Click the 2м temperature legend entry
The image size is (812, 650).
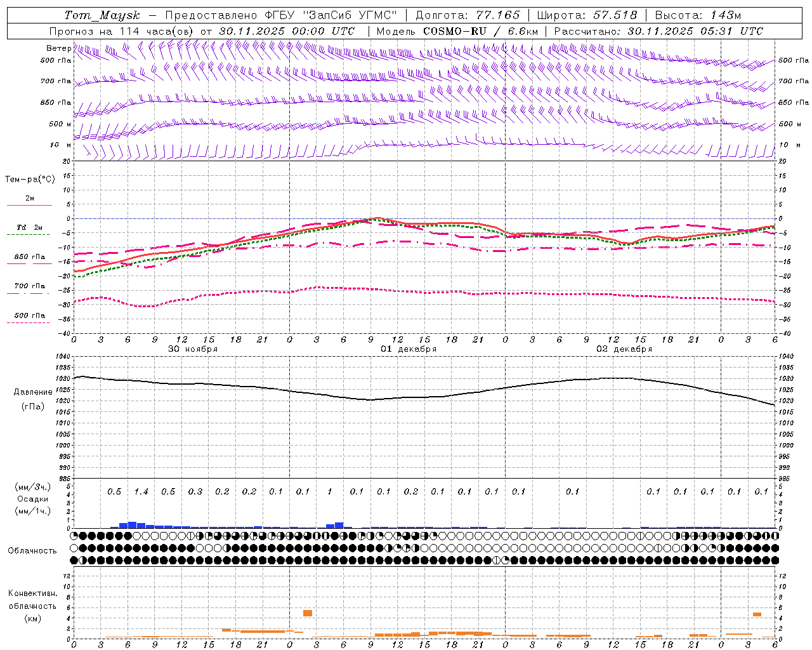pos(30,199)
